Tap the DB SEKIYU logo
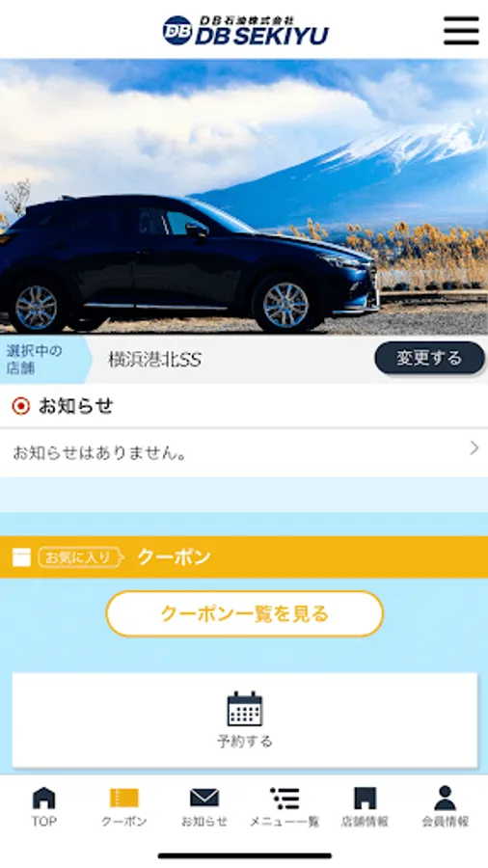 pos(245,31)
